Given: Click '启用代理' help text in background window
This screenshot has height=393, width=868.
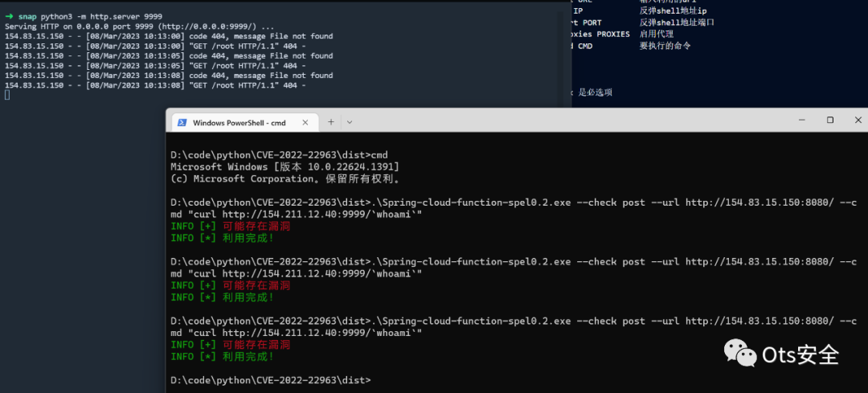Looking at the screenshot, I should 657,35.
